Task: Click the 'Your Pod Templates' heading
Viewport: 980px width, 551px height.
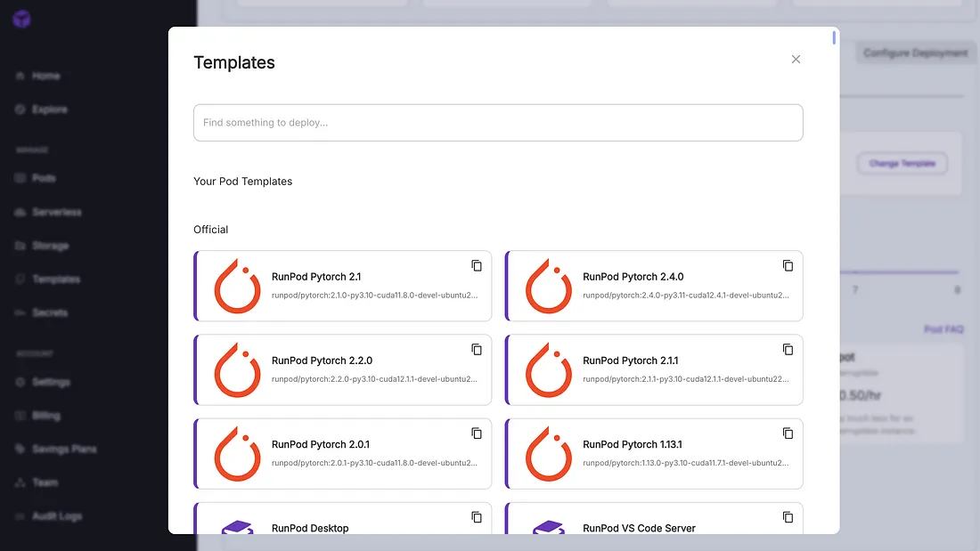Action: tap(242, 182)
